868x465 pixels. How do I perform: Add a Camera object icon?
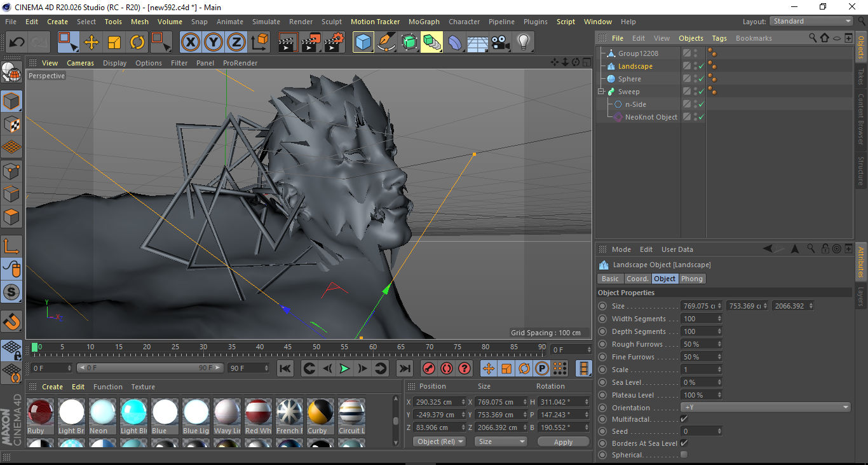click(500, 43)
